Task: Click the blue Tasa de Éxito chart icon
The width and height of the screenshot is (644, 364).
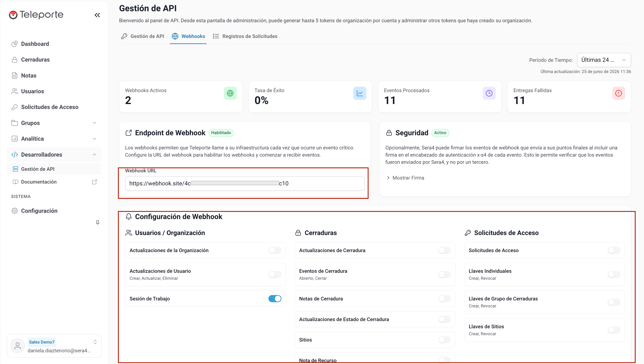Action: [359, 93]
